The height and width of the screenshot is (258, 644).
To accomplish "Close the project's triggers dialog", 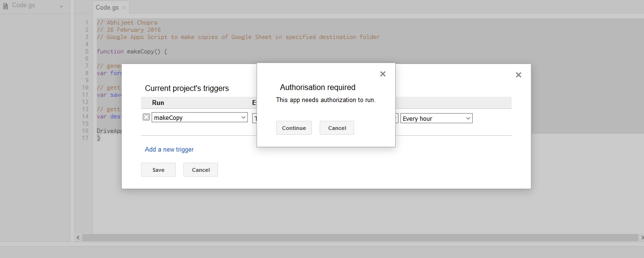I will coord(518,75).
